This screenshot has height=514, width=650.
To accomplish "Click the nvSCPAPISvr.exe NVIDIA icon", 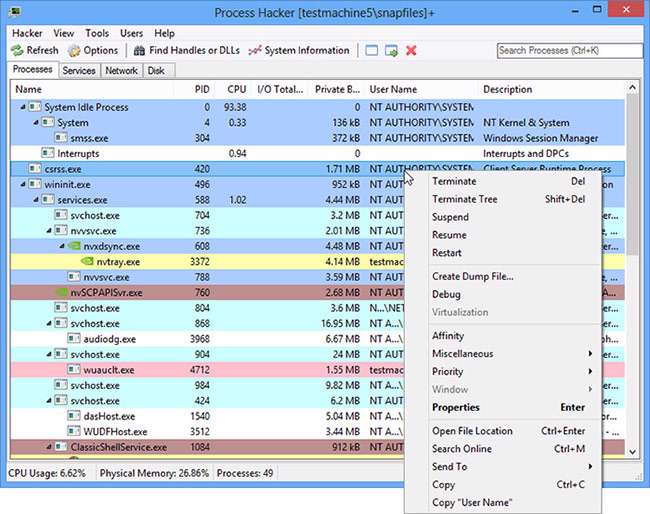I will coord(60,292).
